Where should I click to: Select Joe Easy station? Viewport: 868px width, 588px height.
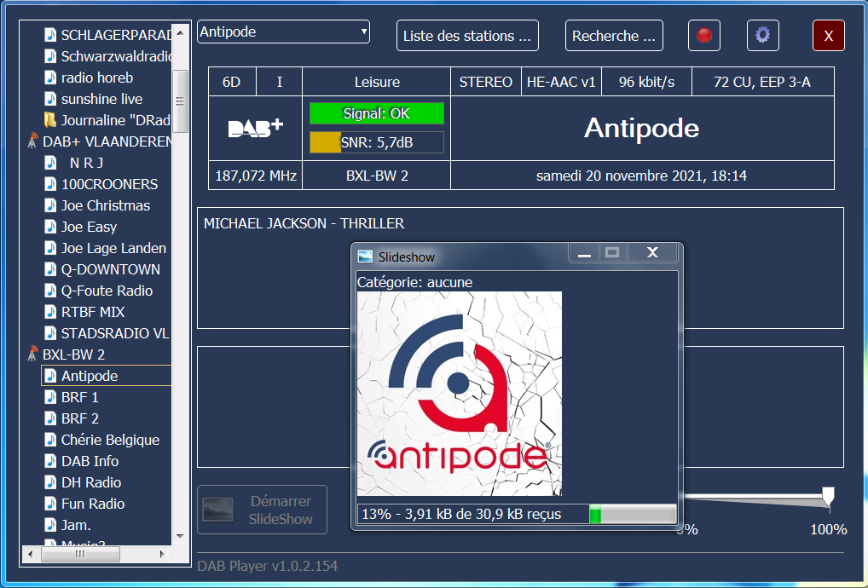point(90,227)
